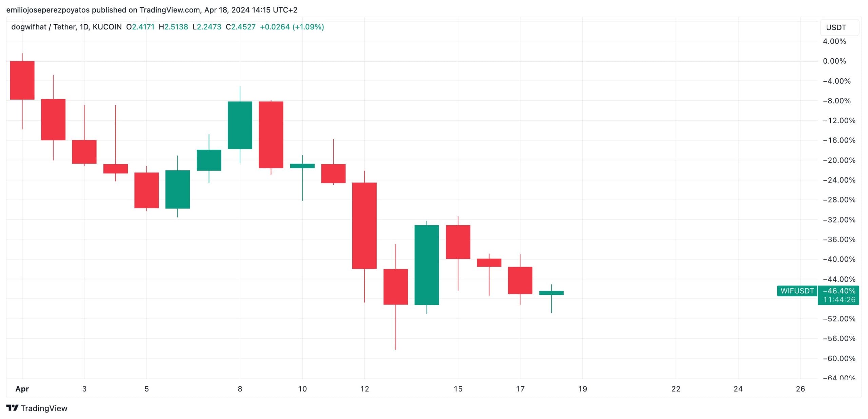Click the published-on TradingView.com header text
This screenshot has height=419, width=868.
click(x=152, y=10)
